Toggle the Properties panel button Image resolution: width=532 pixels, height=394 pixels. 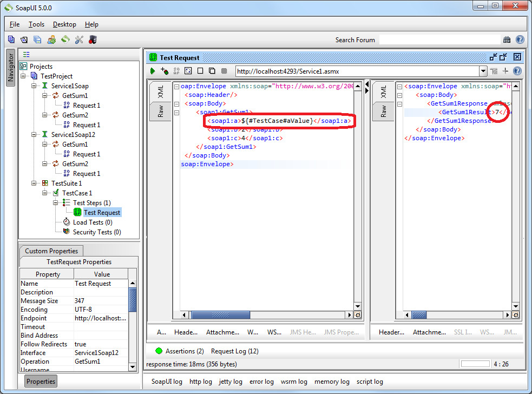click(x=41, y=381)
